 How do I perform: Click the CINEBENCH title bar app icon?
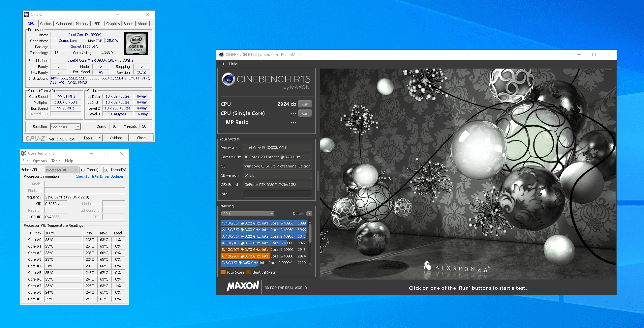click(221, 55)
